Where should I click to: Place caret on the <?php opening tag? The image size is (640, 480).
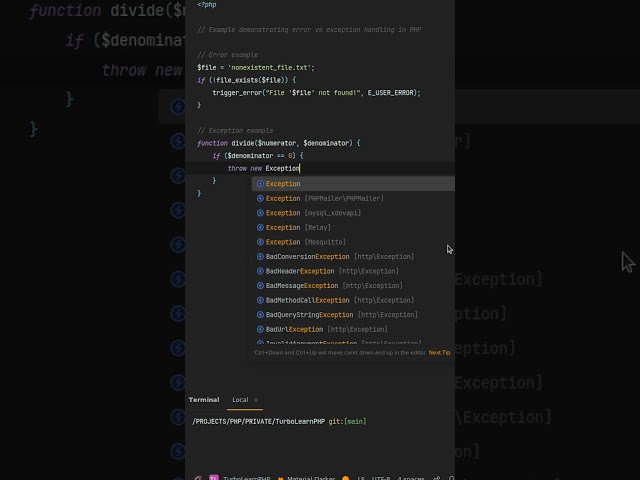coord(207,4)
